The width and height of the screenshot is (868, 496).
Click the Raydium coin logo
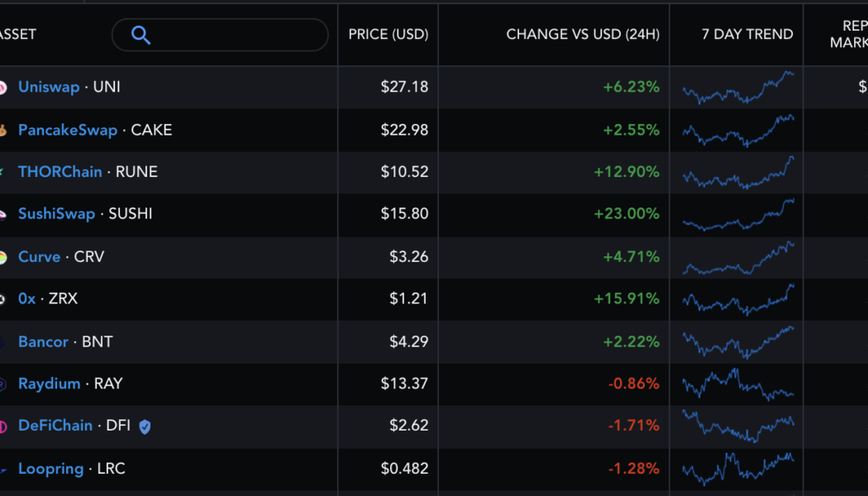[4, 384]
